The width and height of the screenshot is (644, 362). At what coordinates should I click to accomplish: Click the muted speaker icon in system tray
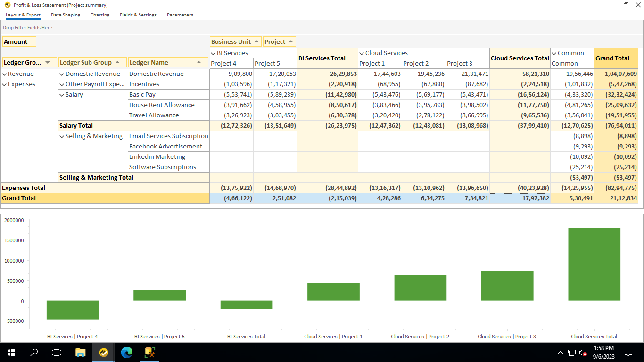pyautogui.click(x=581, y=352)
